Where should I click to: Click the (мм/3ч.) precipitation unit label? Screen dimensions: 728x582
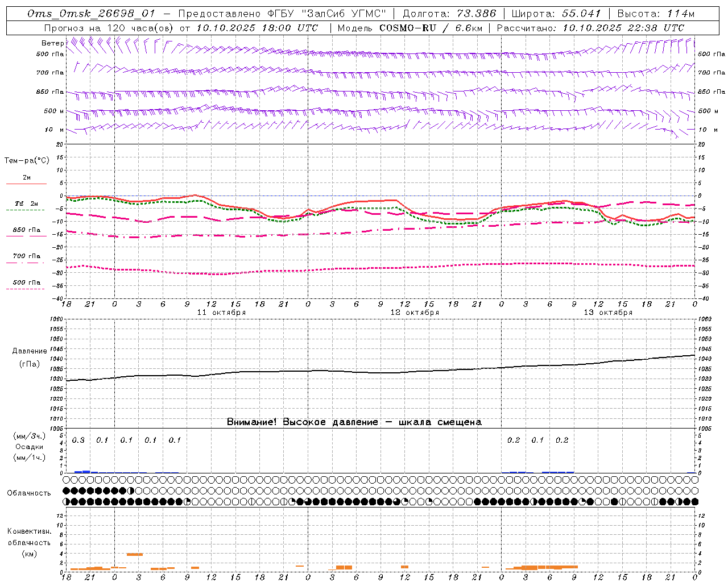(29, 436)
